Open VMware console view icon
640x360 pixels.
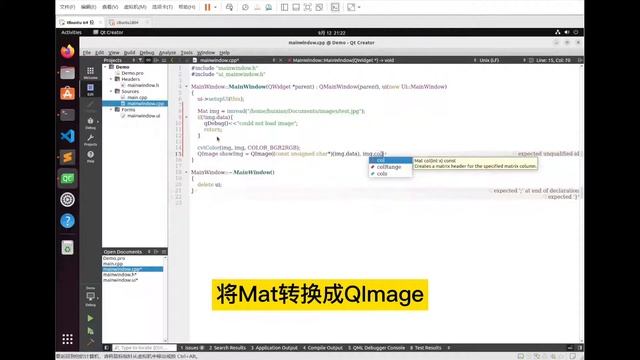(x=335, y=7)
